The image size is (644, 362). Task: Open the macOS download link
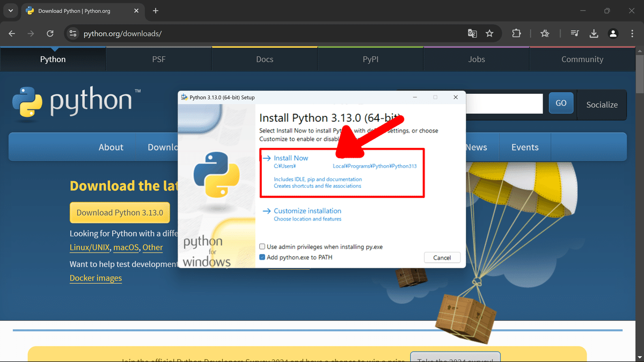point(126,247)
